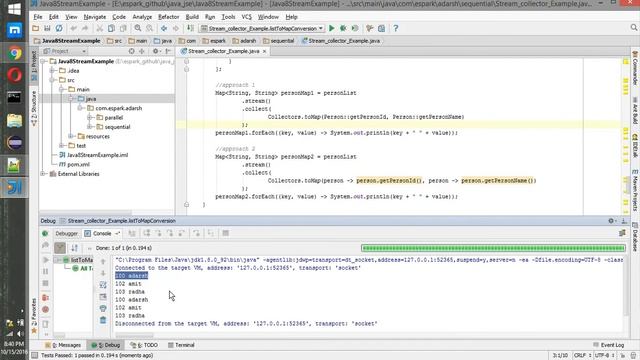This screenshot has height=360, width=640.
Task: Click the Cut scissors icon
Action: pos(100,28)
